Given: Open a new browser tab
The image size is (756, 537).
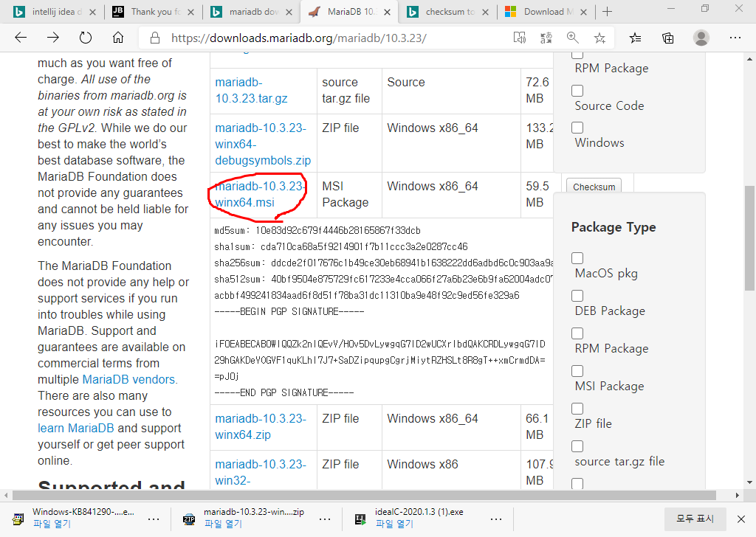Looking at the screenshot, I should pyautogui.click(x=608, y=12).
